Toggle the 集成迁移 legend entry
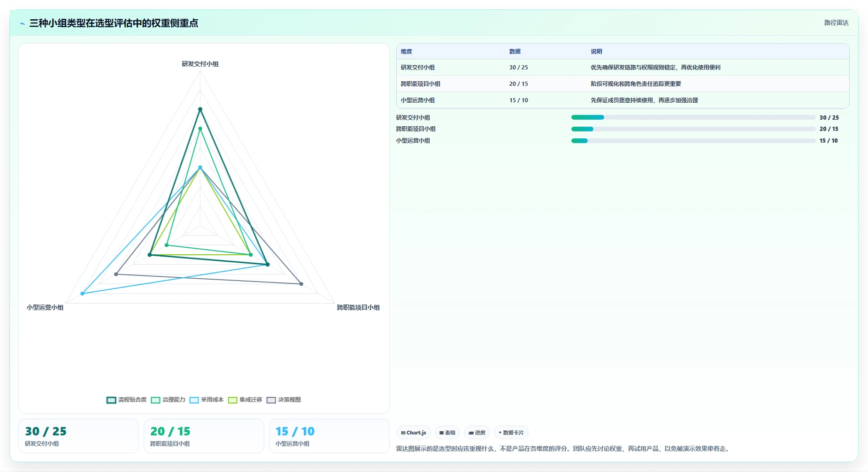 [245, 400]
